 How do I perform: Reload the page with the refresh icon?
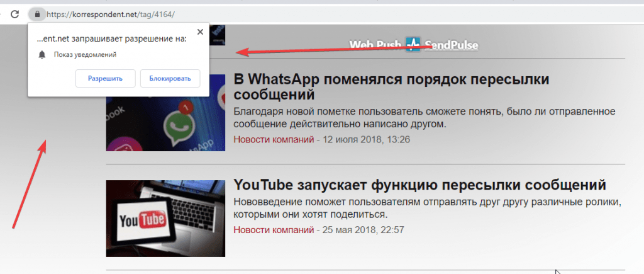pyautogui.click(x=15, y=14)
